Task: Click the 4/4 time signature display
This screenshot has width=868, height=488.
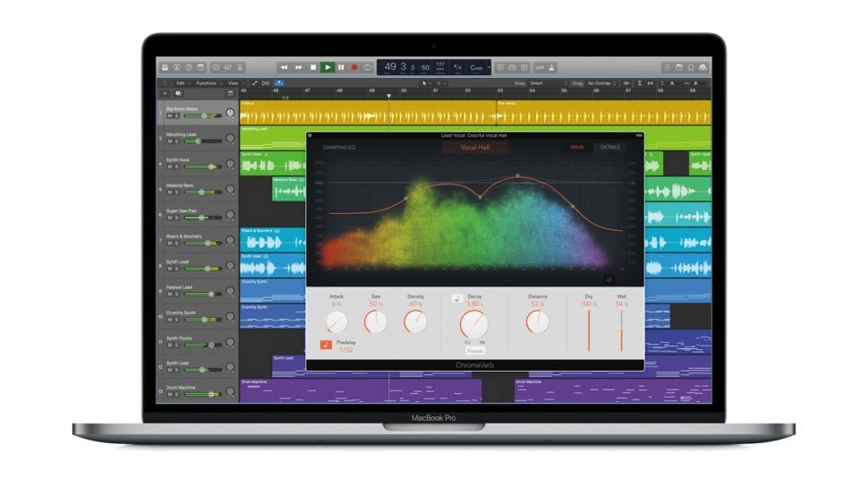Action: [457, 67]
